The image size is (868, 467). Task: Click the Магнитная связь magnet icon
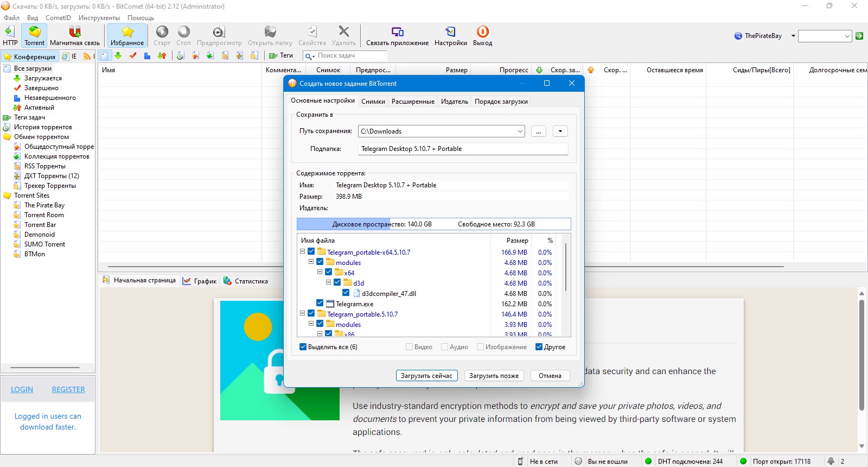[75, 32]
